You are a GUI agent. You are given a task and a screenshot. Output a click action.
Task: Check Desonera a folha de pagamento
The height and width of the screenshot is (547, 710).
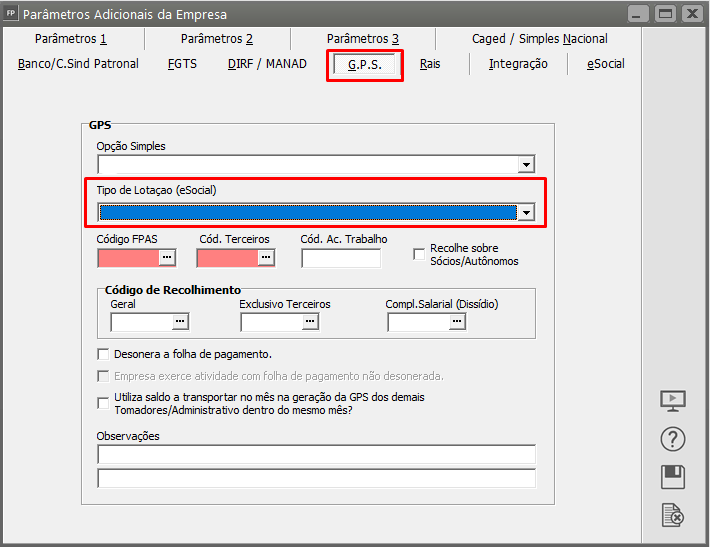coord(103,354)
